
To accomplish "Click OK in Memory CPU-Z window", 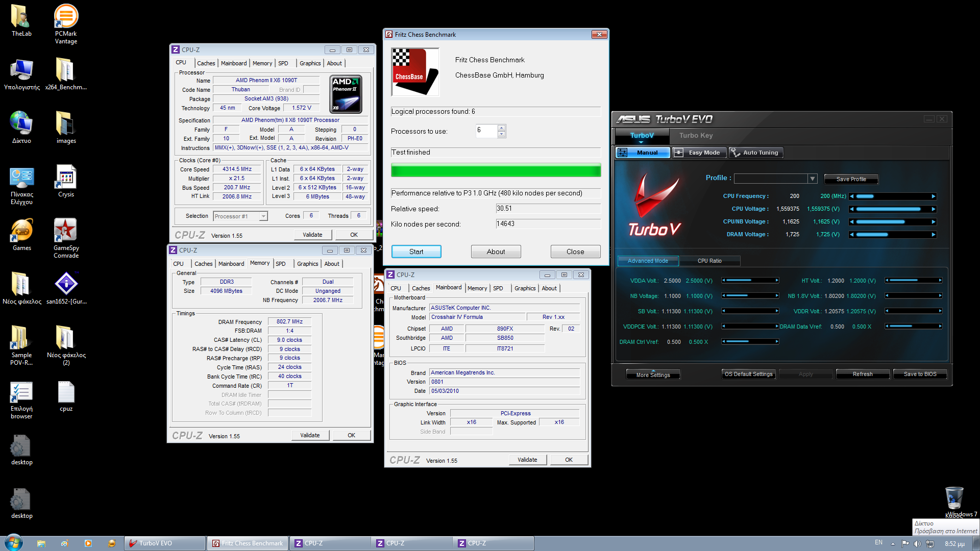I will [351, 435].
